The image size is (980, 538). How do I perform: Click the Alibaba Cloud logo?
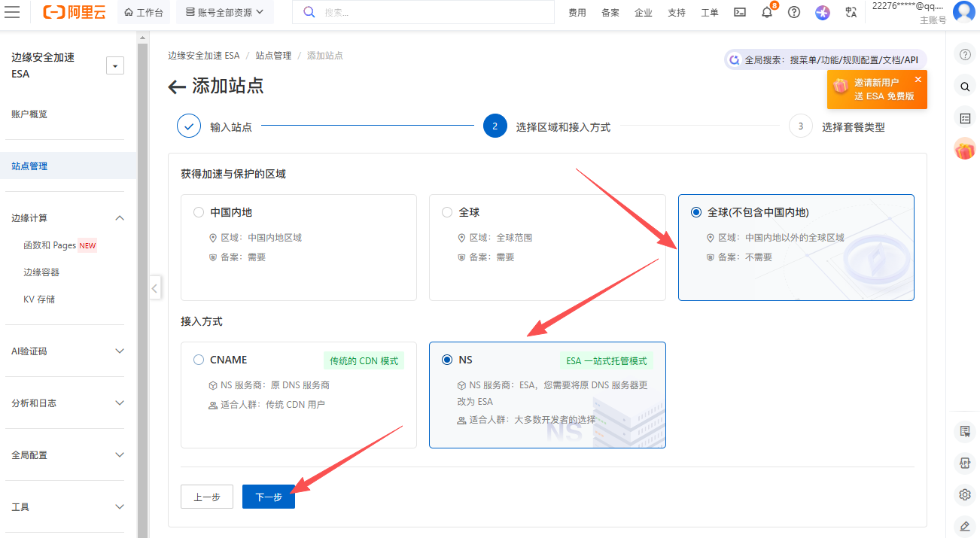[x=74, y=12]
